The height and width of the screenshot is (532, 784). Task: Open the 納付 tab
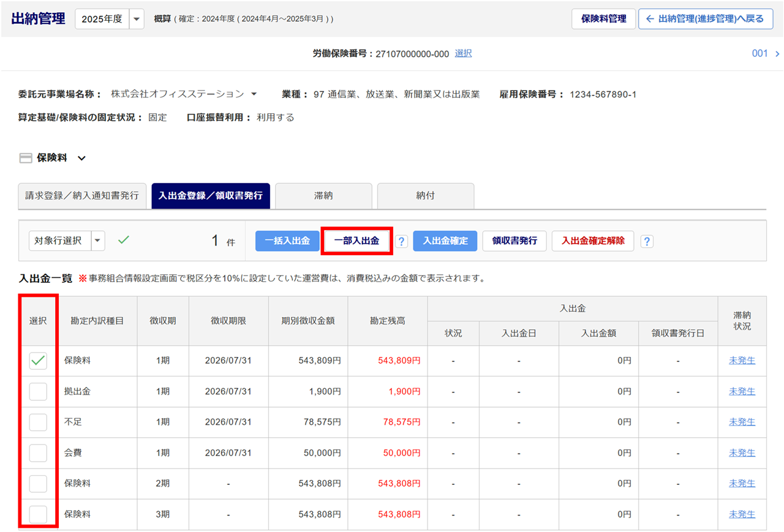point(425,196)
